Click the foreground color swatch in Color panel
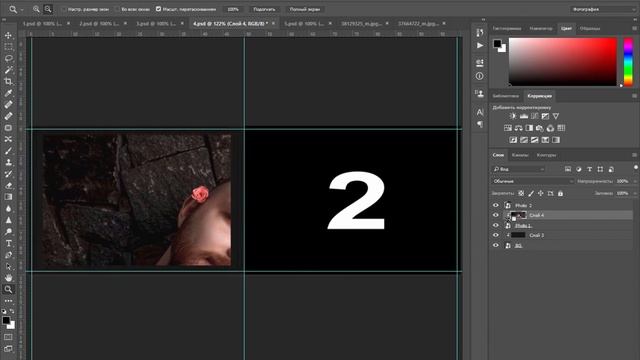 click(x=497, y=43)
